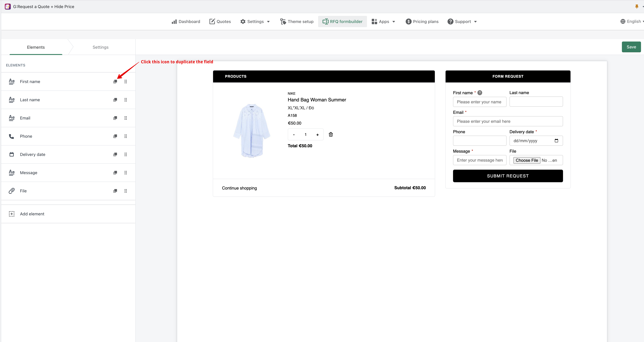Click the Phone drag handle

(x=126, y=136)
